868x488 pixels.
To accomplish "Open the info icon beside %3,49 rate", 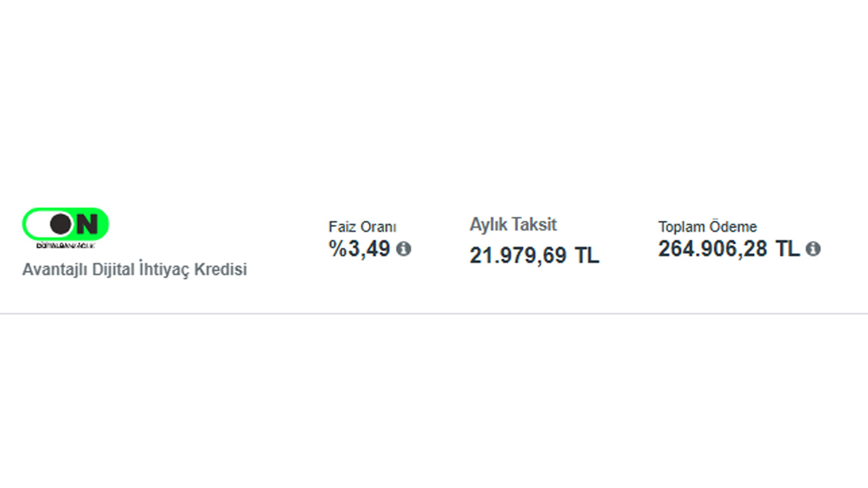I will pyautogui.click(x=403, y=249).
